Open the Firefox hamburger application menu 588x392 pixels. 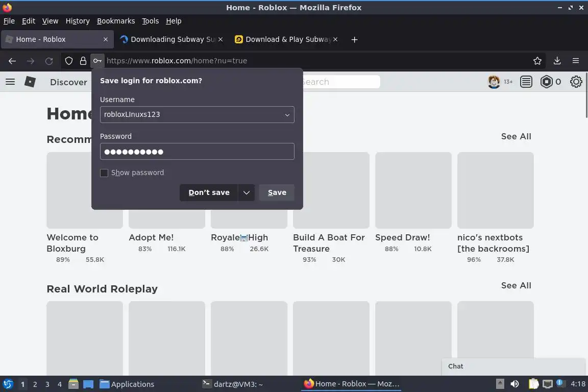tap(576, 61)
